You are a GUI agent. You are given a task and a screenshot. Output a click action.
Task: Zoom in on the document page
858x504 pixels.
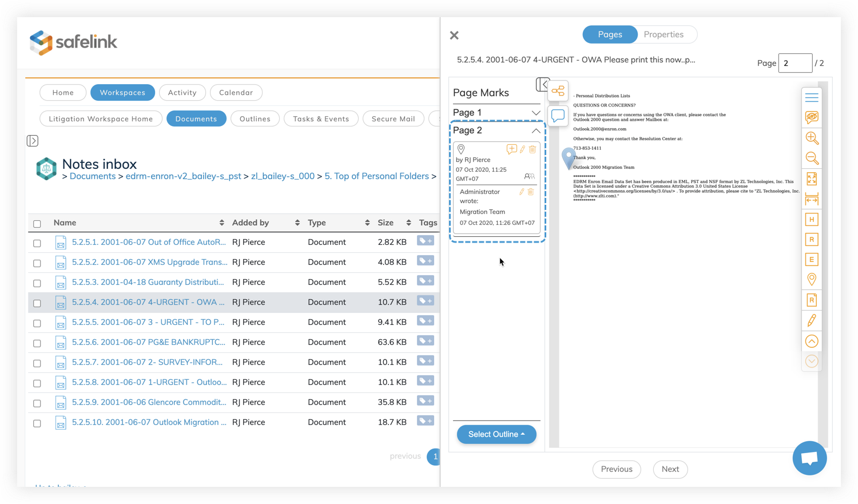tap(812, 138)
